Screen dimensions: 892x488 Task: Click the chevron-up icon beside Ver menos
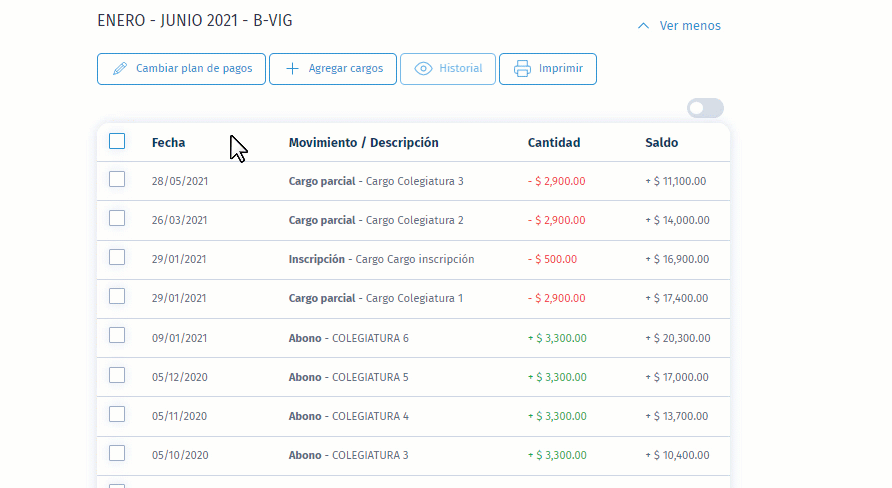click(643, 26)
